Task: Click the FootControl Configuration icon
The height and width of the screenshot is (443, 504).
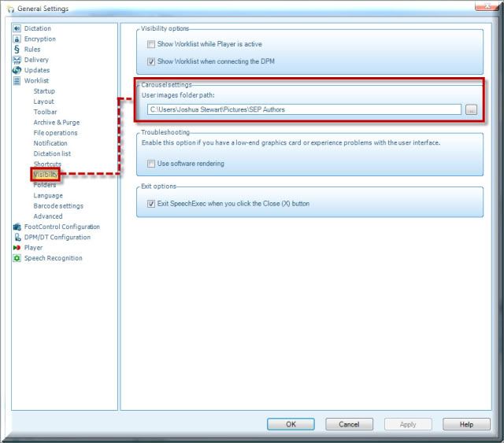Action: coord(17,227)
